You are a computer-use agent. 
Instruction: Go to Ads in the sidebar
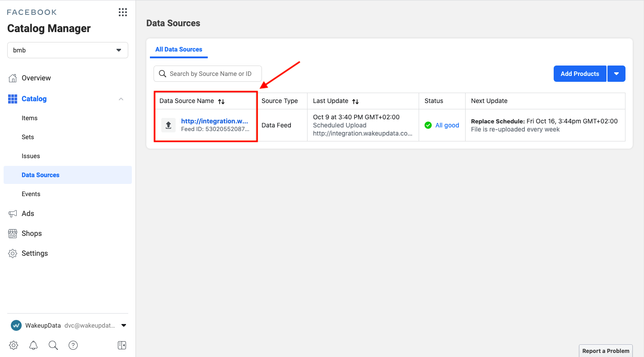[x=28, y=213]
